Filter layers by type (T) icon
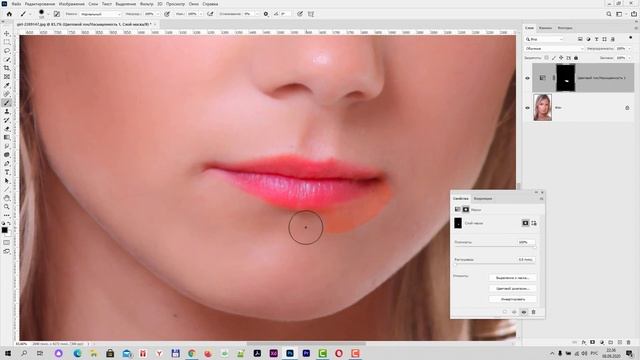The width and height of the screenshot is (640, 360). (596, 39)
